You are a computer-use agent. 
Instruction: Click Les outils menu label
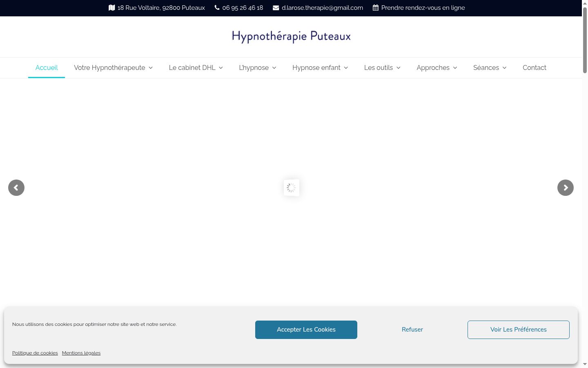click(379, 68)
